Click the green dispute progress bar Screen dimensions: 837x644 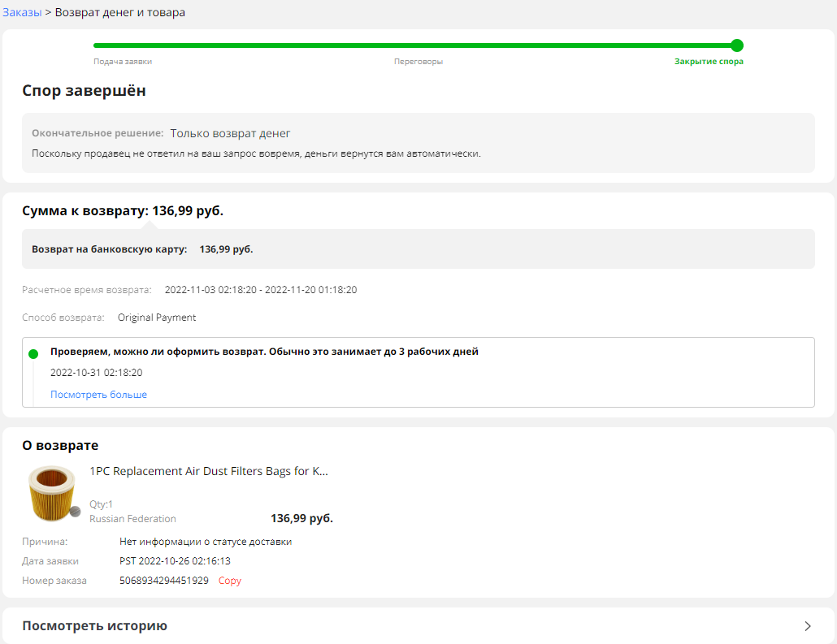(x=414, y=45)
